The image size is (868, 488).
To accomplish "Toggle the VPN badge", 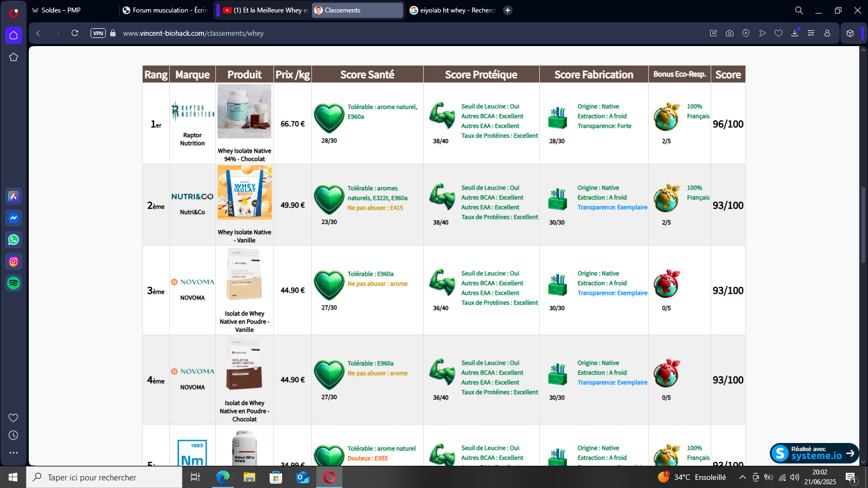I will pos(98,33).
